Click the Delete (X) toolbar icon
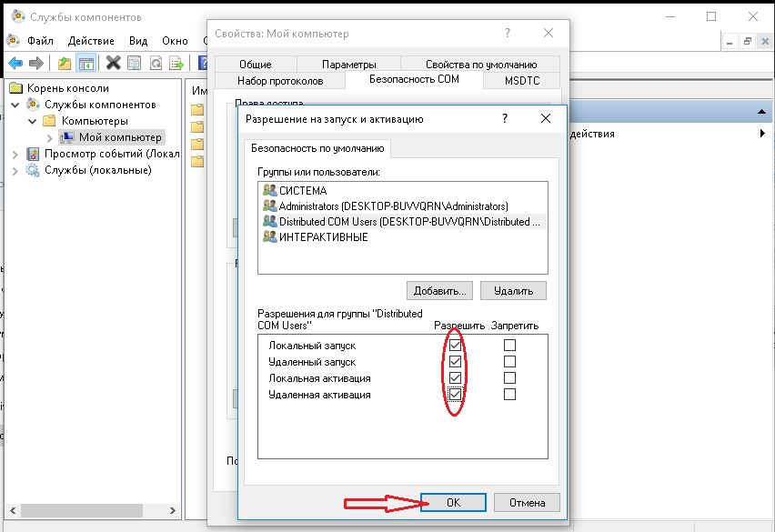775x532 pixels. tap(114, 63)
